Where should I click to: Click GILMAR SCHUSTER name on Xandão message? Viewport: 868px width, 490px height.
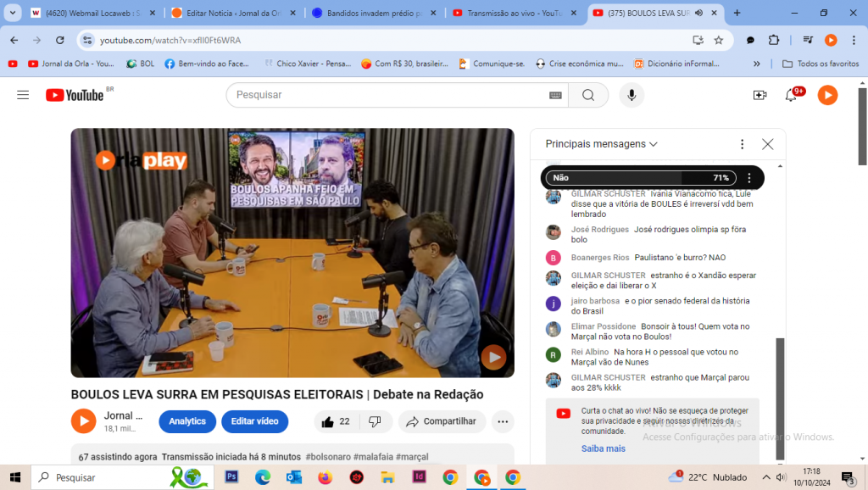(608, 276)
